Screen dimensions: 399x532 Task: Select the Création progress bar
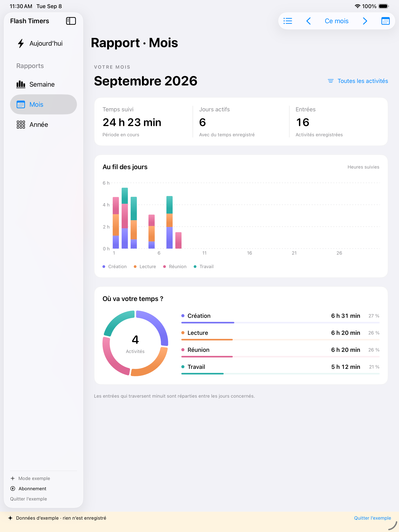pos(280,322)
